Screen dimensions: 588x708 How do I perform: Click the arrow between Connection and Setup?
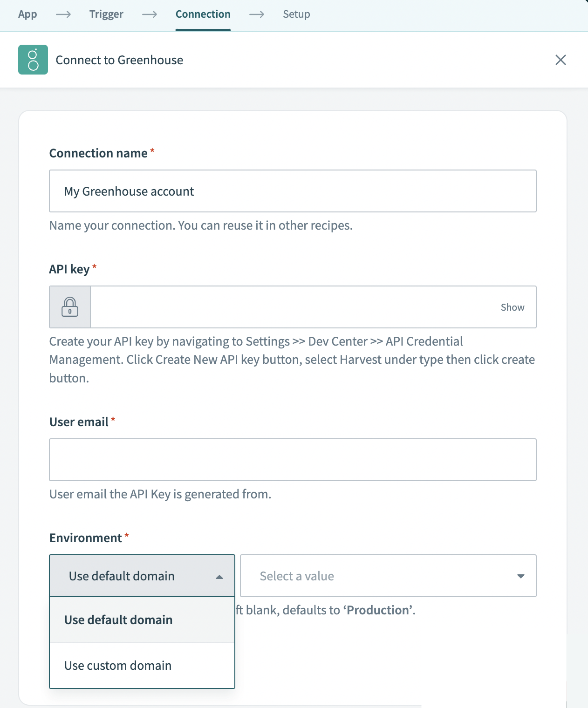[256, 14]
